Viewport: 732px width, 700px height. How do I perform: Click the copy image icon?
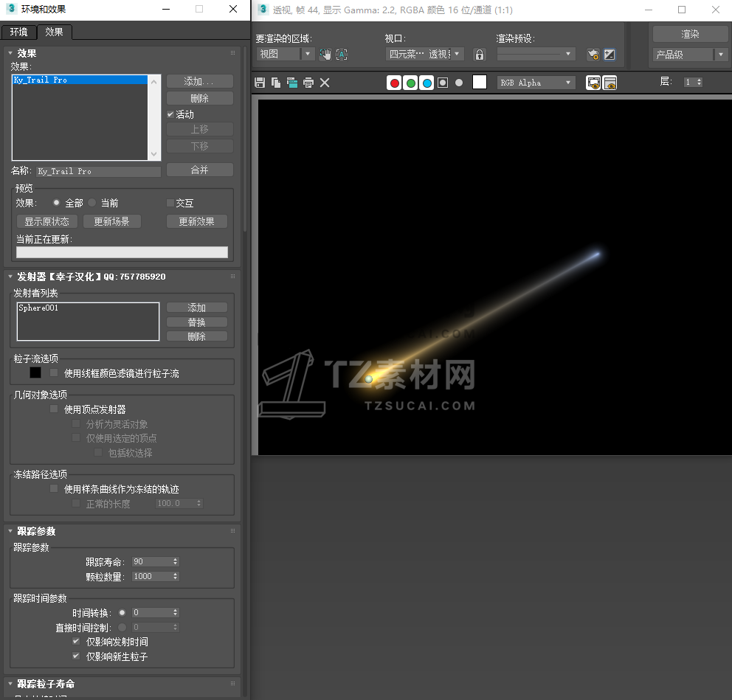276,83
